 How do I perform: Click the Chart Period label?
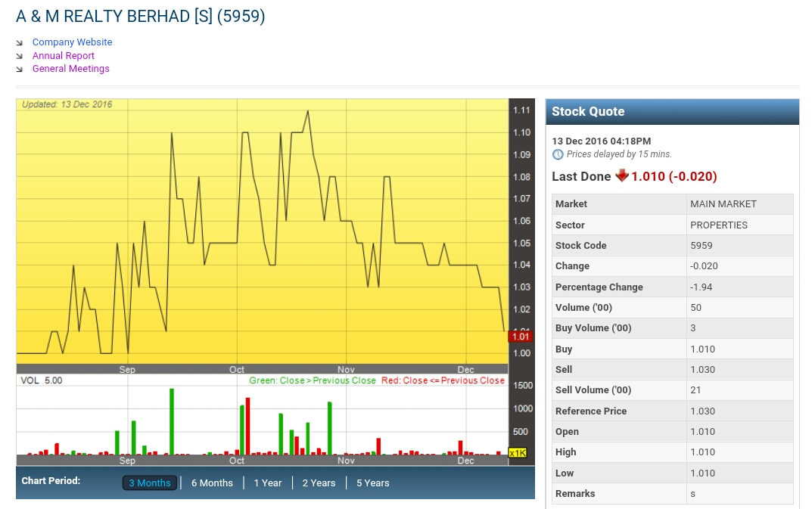click(x=51, y=480)
